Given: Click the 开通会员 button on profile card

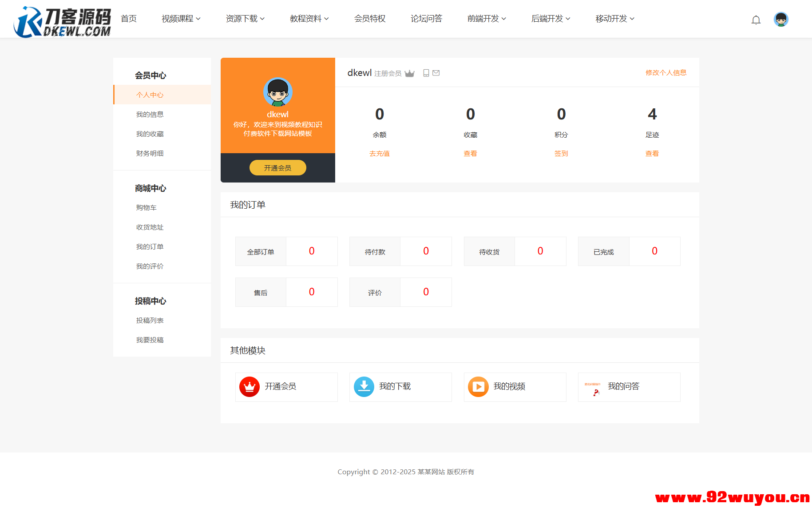Looking at the screenshot, I should pos(277,167).
